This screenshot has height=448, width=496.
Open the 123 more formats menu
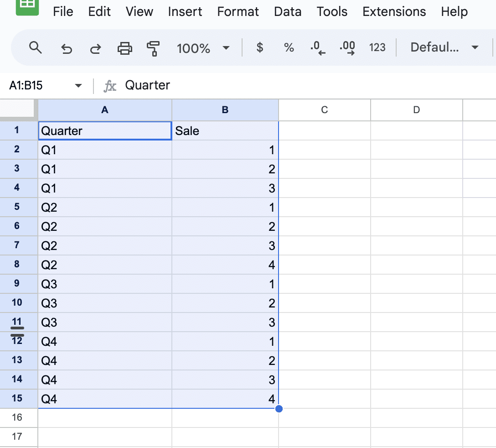[377, 47]
